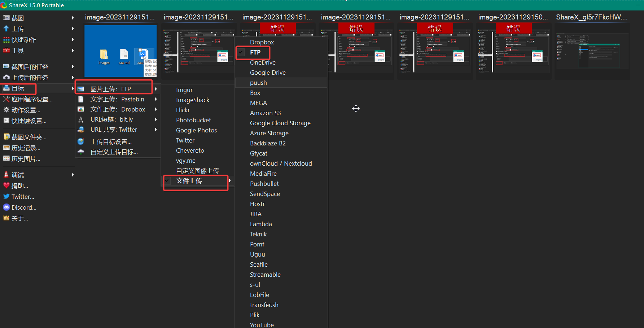Viewport: 644px width, 328px height.
Task: Expand the 工具 submenu arrow
Action: 73,50
